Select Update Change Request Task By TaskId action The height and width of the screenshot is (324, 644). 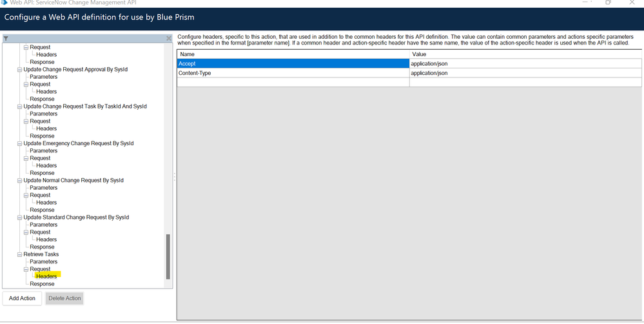pos(85,106)
